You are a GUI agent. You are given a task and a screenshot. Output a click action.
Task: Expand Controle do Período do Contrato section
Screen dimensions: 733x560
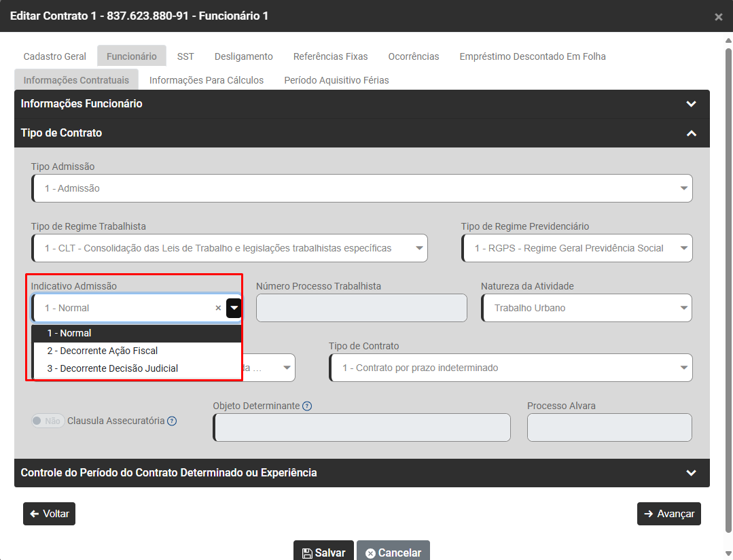pyautogui.click(x=691, y=473)
